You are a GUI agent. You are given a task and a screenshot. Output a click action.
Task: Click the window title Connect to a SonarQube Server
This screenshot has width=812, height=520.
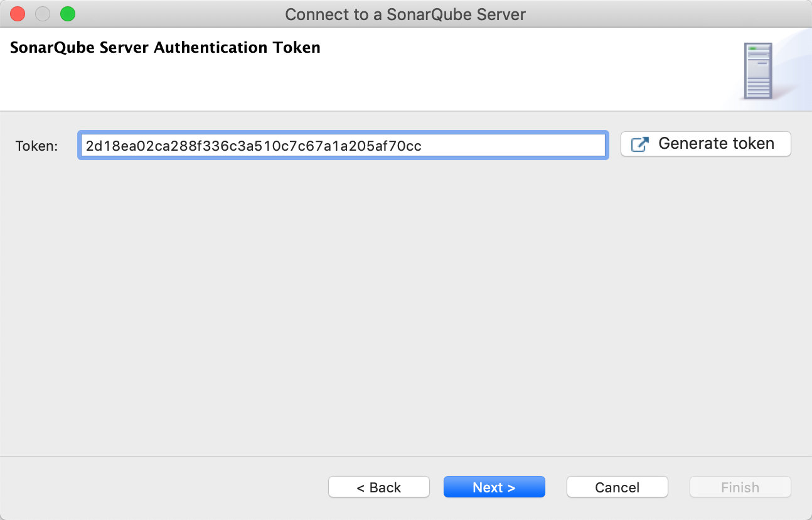tap(405, 14)
